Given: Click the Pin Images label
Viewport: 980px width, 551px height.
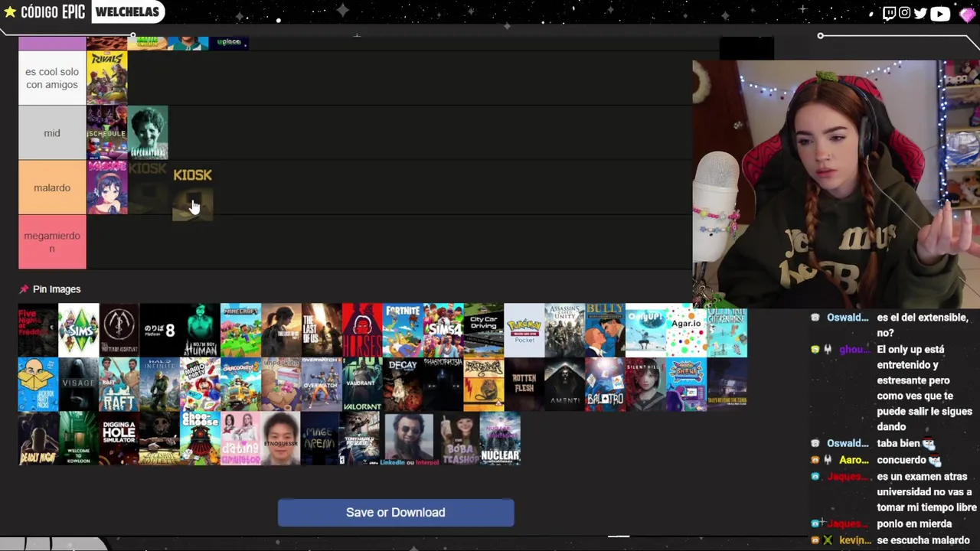Looking at the screenshot, I should click(x=57, y=289).
